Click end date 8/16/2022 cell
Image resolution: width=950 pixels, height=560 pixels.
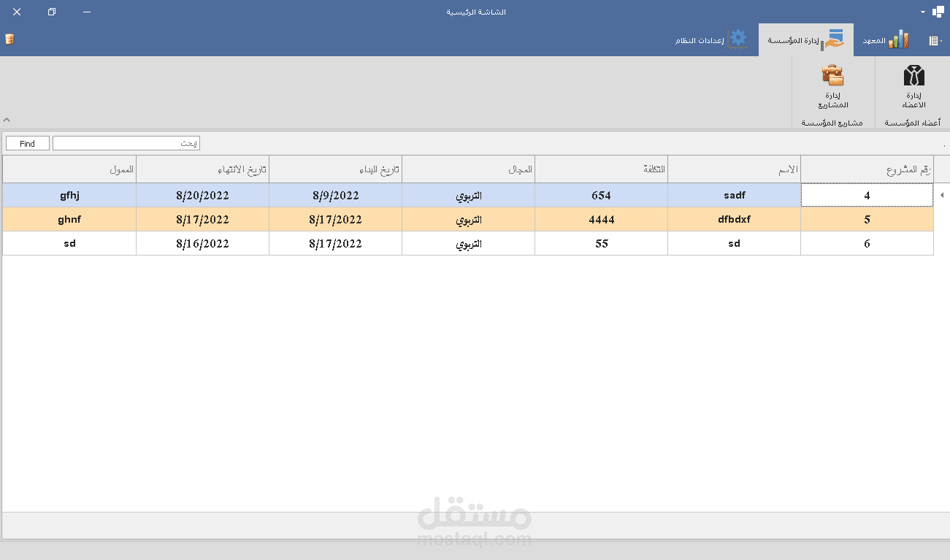point(203,244)
